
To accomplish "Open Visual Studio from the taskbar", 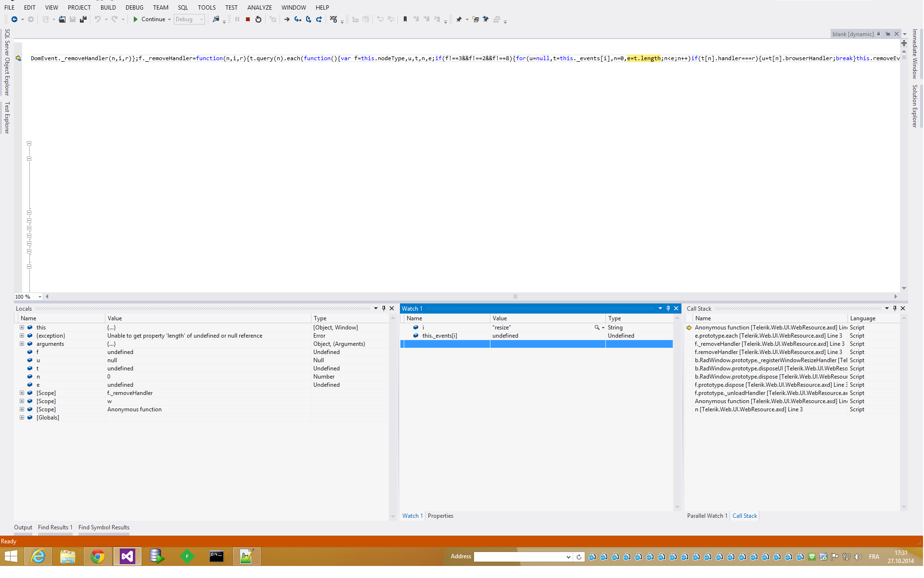I will point(128,557).
